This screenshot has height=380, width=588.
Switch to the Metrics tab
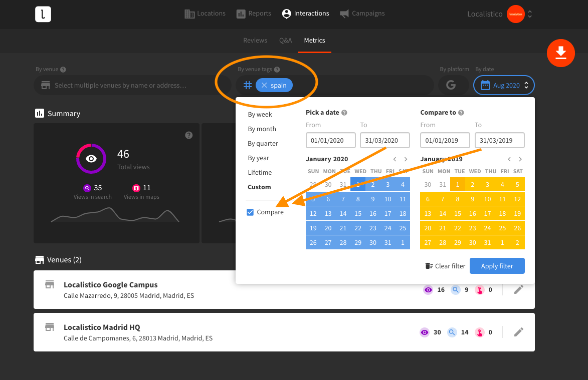[314, 41]
